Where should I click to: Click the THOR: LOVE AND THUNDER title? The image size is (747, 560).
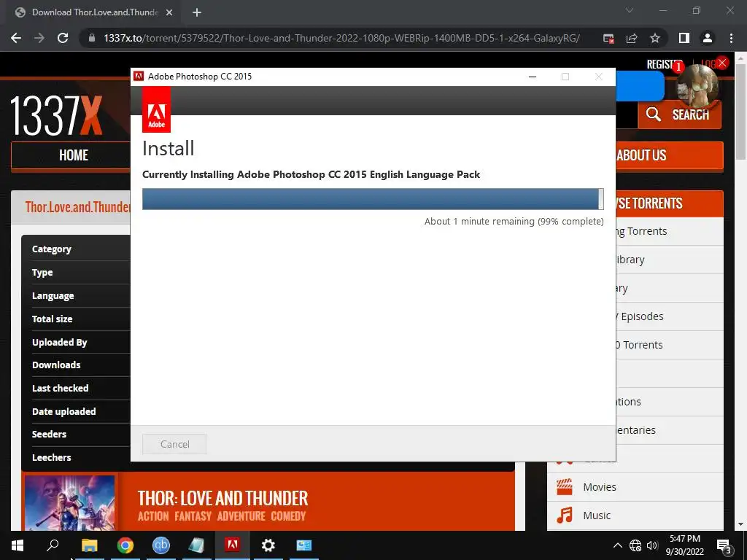pos(223,499)
